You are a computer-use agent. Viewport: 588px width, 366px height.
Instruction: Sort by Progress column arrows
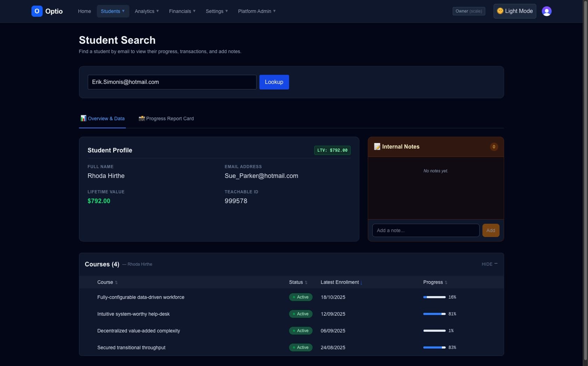446,282
